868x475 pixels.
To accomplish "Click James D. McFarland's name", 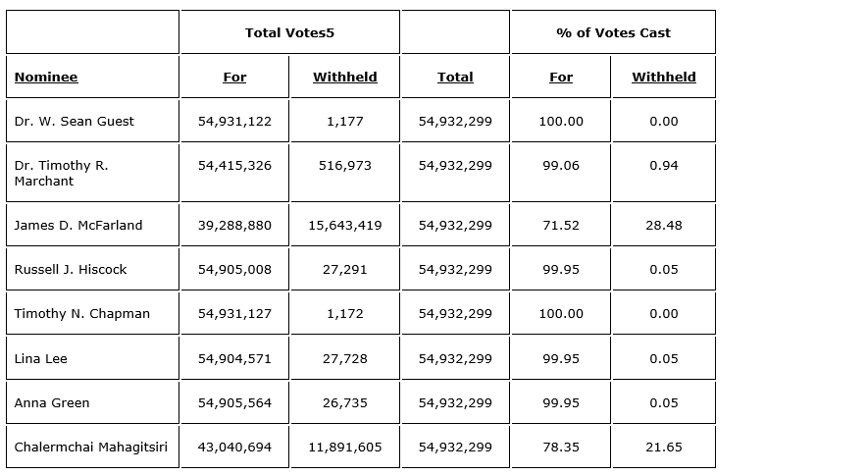I will point(78,225).
